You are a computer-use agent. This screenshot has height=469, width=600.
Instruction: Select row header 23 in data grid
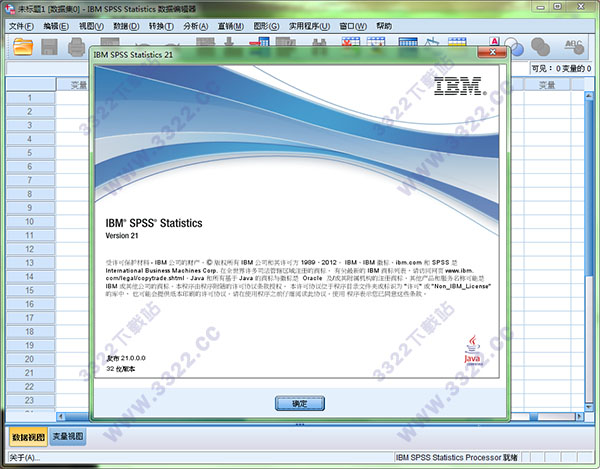pyautogui.click(x=30, y=401)
